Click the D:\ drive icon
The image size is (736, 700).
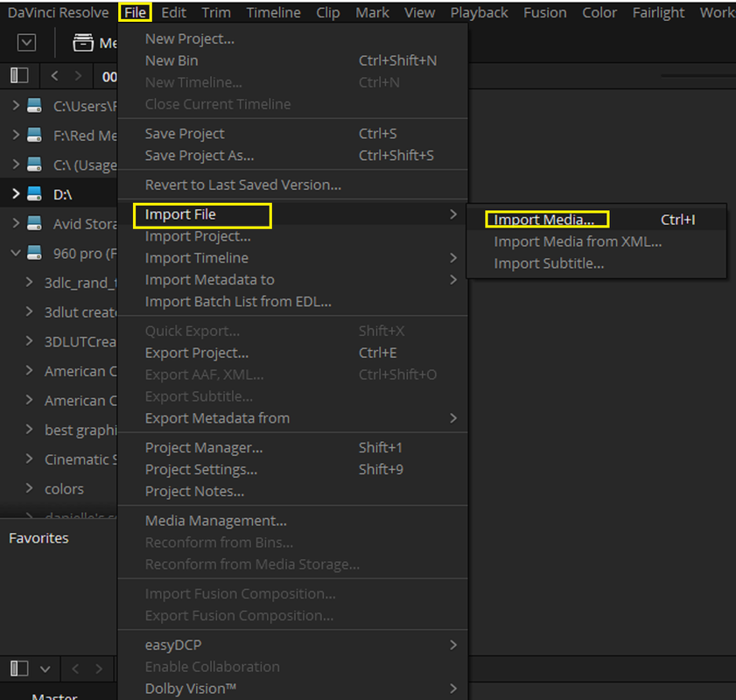point(34,193)
